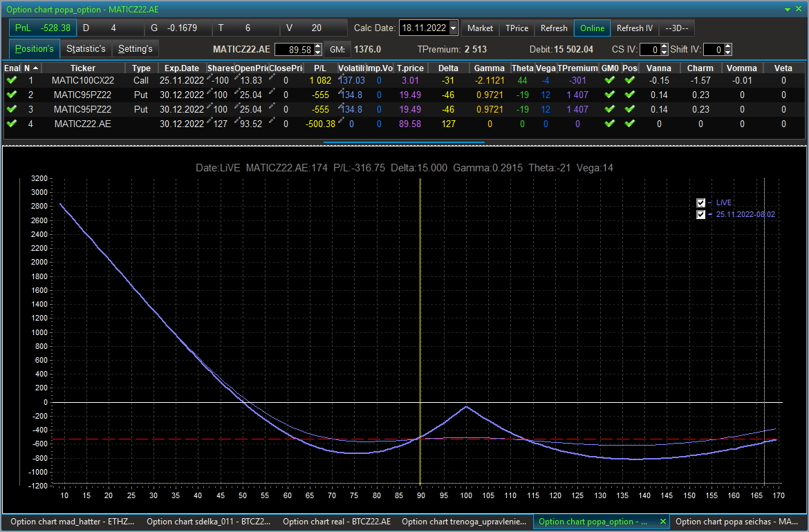Viewport: 809px width, 532px height.
Task: Edit OpenPrice pencil in row 2 MATIC95PZ22
Action: (237, 92)
